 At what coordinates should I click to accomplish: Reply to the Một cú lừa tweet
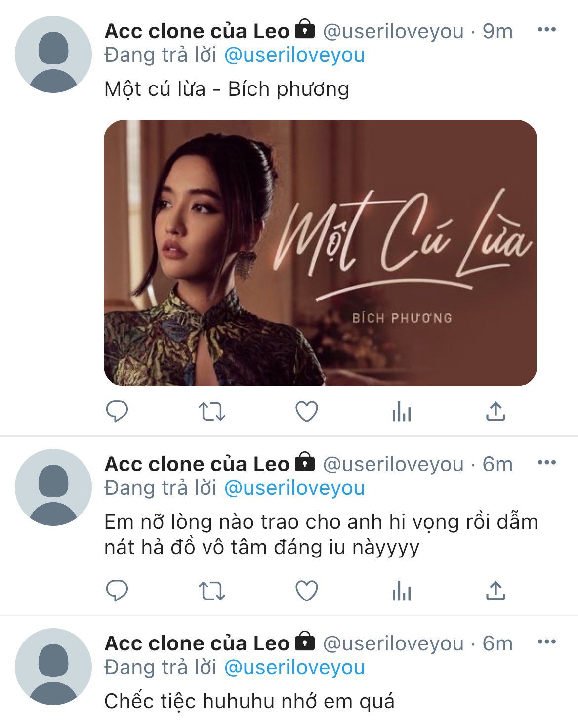pos(117,411)
